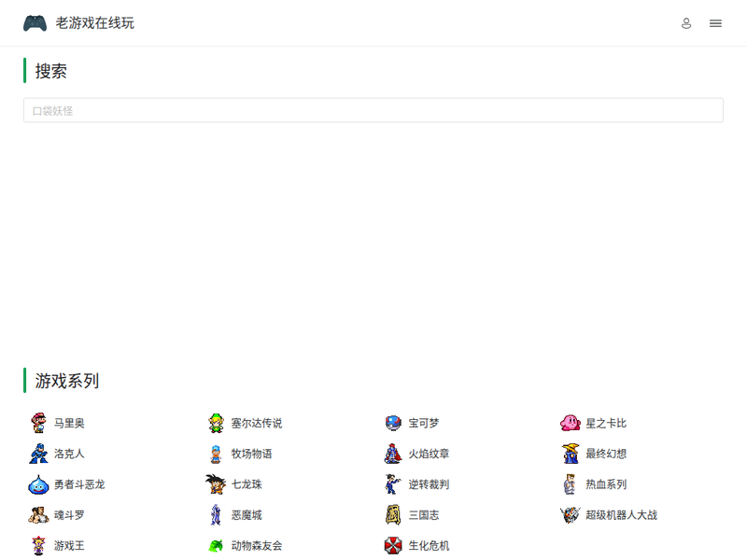Open the 星之卡比 series link

606,423
